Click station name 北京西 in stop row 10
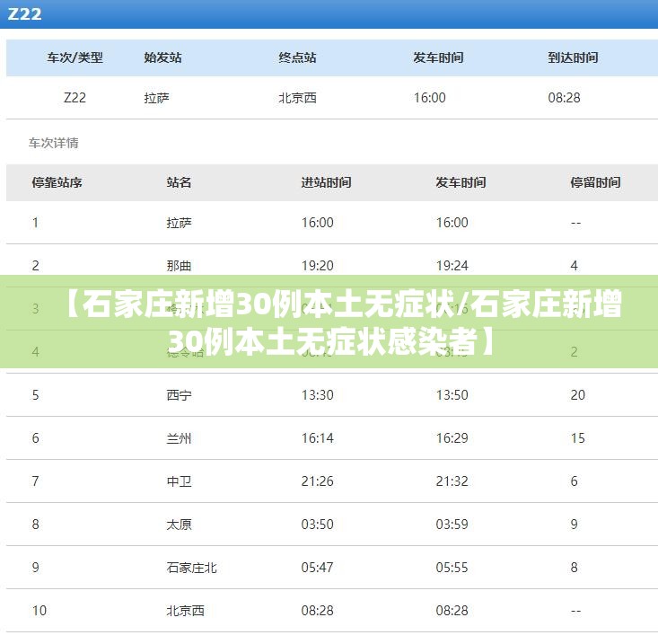 click(186, 611)
